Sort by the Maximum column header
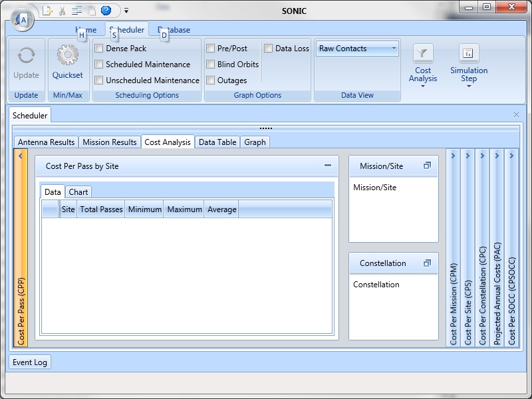532x399 pixels. point(184,209)
